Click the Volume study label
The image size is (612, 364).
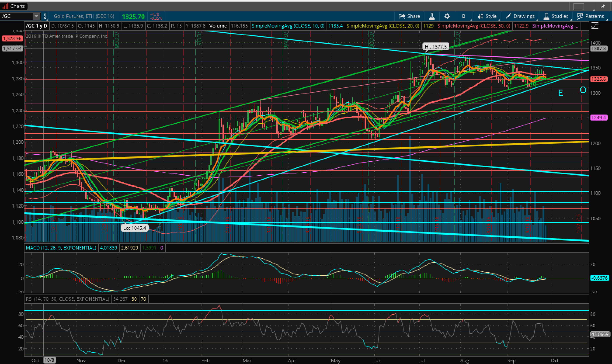[218, 26]
